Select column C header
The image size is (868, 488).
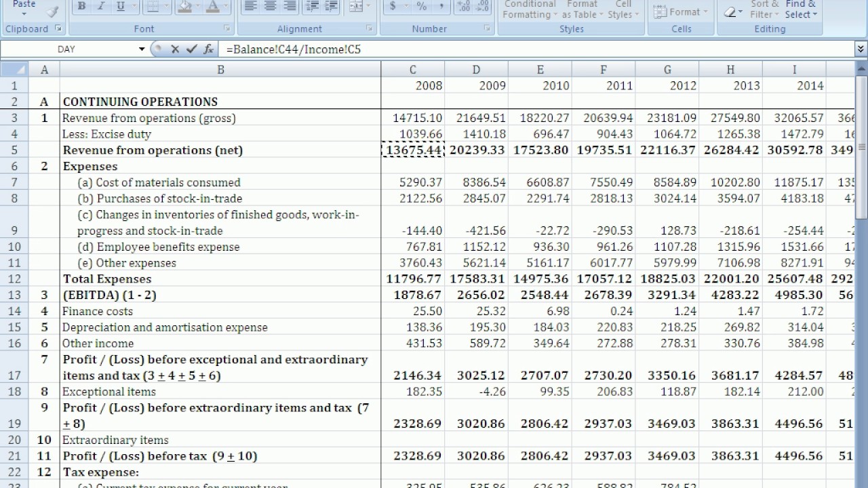[x=412, y=69]
